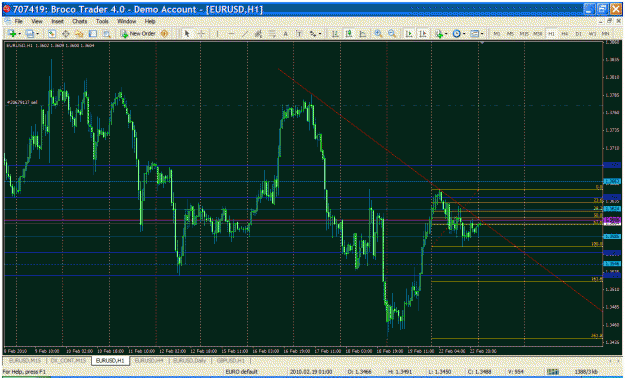Open the Navigator star-folder icon
The height and width of the screenshot is (378, 625).
(x=79, y=34)
